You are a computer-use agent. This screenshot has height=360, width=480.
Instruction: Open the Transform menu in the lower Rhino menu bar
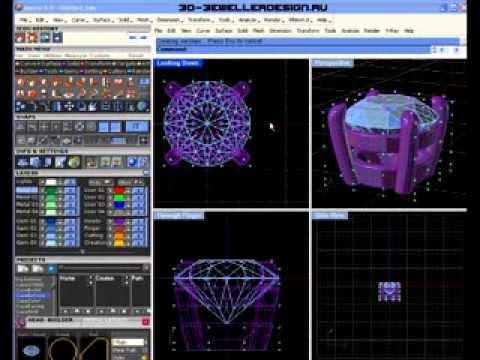308,31
